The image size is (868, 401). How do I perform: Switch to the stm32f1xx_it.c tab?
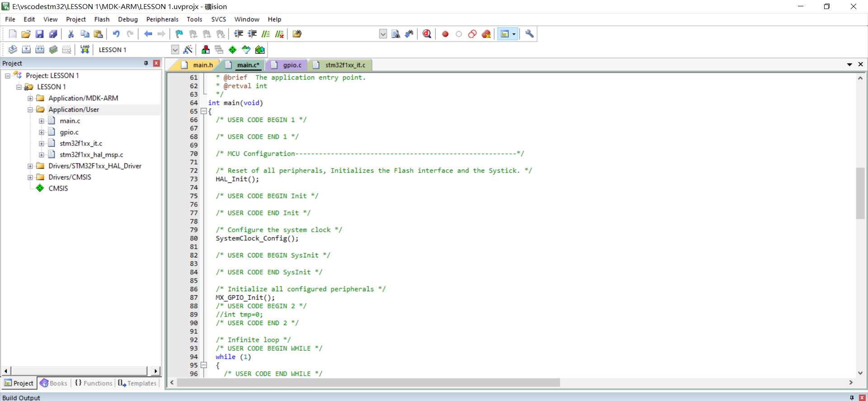tap(340, 65)
